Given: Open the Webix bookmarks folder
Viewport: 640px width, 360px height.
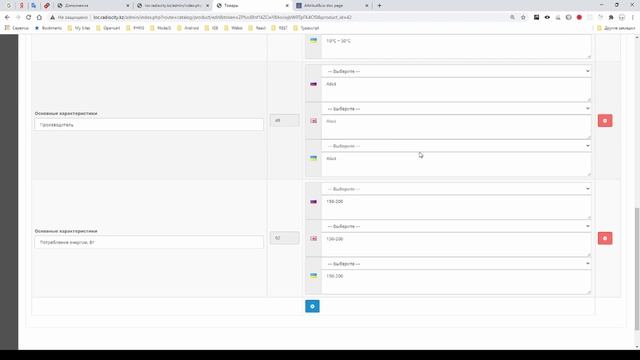Looking at the screenshot, I should [x=233, y=28].
